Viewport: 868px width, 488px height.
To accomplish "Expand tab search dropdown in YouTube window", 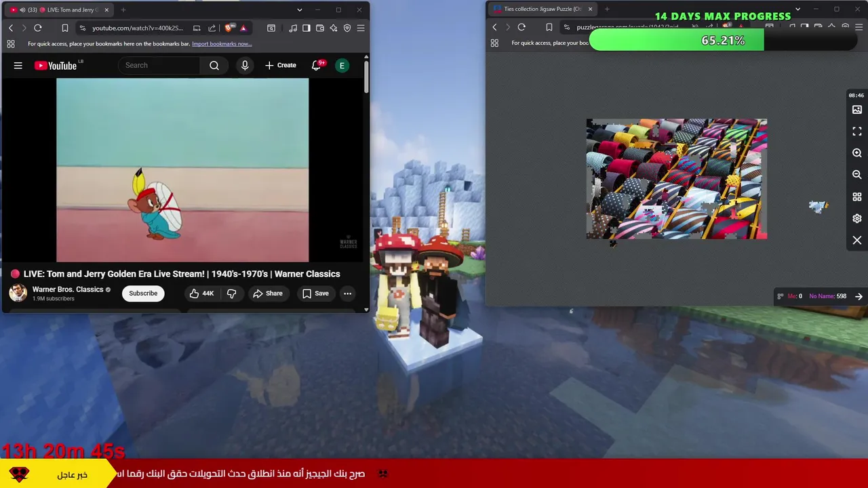I will pos(300,10).
